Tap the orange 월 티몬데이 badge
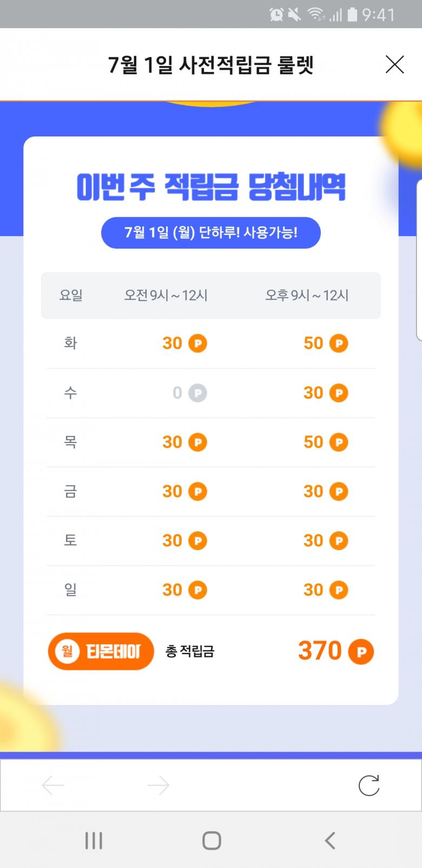The image size is (422, 868). click(x=101, y=651)
